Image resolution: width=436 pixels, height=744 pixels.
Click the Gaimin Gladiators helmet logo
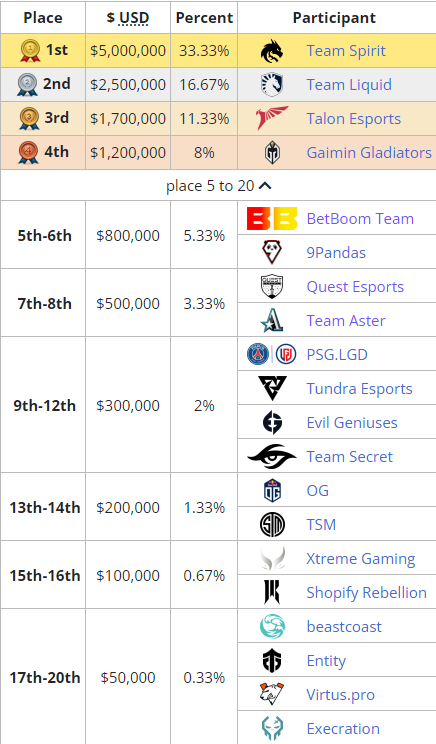click(272, 152)
